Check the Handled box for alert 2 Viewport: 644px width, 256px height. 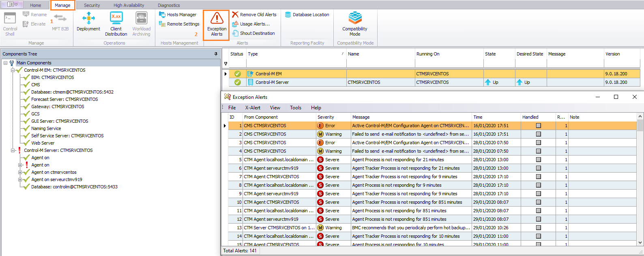click(539, 134)
